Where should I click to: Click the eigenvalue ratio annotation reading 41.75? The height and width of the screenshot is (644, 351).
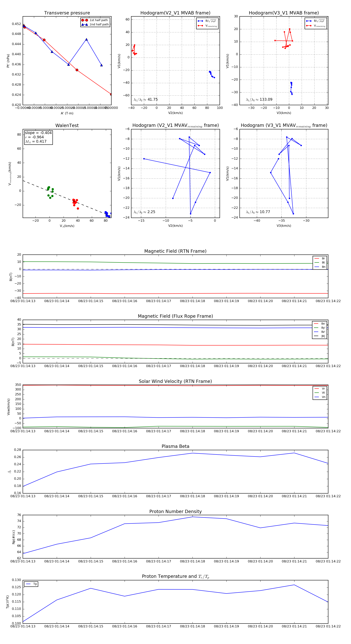(x=146, y=100)
